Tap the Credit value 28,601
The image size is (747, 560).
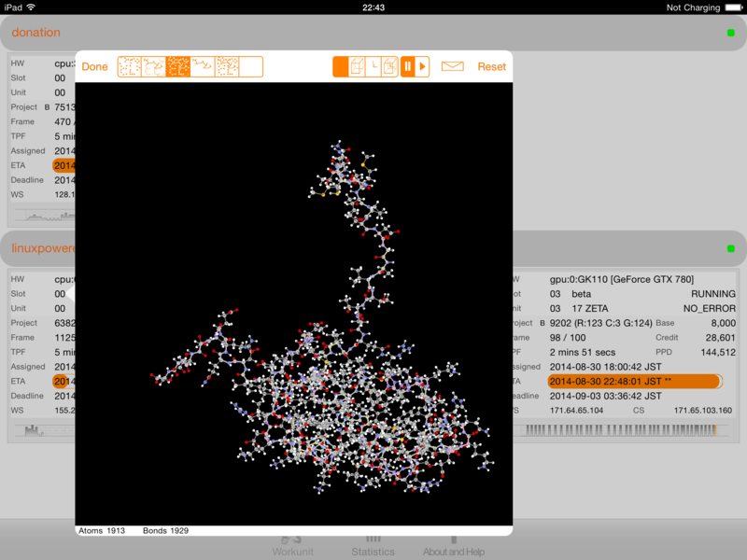coord(720,338)
